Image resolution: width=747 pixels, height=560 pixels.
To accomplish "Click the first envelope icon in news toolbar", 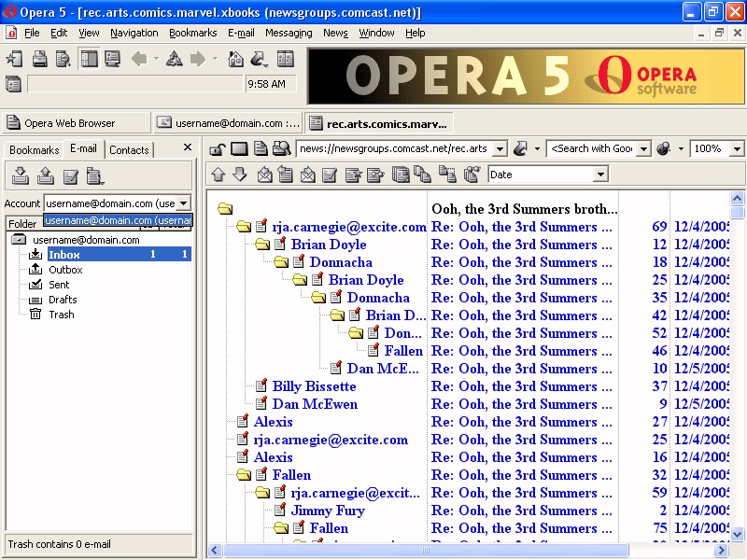I will [x=264, y=175].
